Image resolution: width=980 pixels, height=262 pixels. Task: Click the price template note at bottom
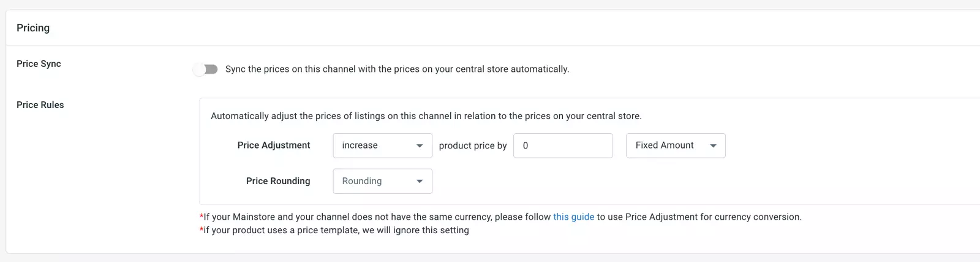pos(334,230)
